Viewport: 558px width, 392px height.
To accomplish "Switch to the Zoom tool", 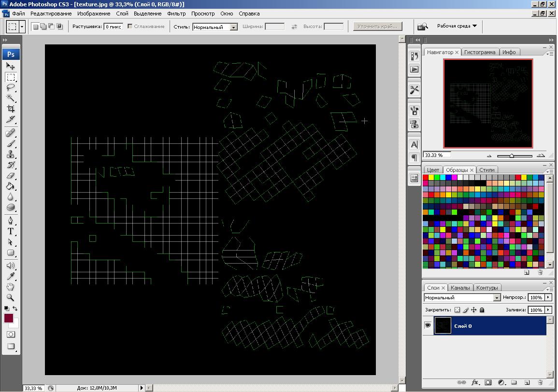I will [10, 298].
